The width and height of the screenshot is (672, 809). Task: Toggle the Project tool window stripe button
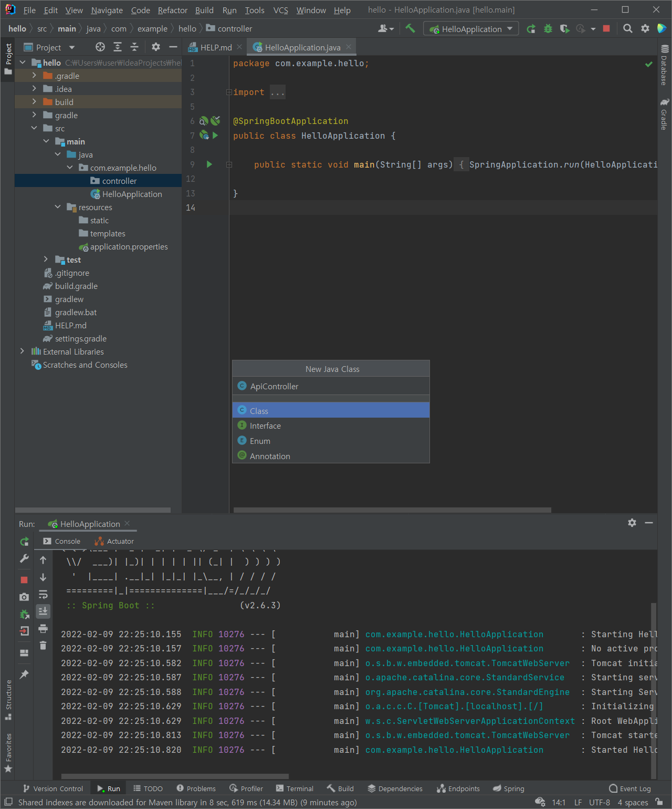click(x=8, y=59)
